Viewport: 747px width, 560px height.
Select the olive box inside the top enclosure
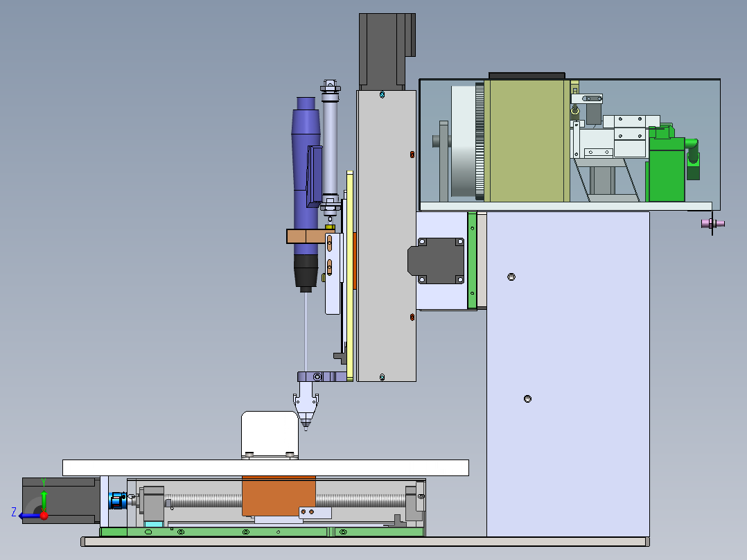[x=527, y=141]
